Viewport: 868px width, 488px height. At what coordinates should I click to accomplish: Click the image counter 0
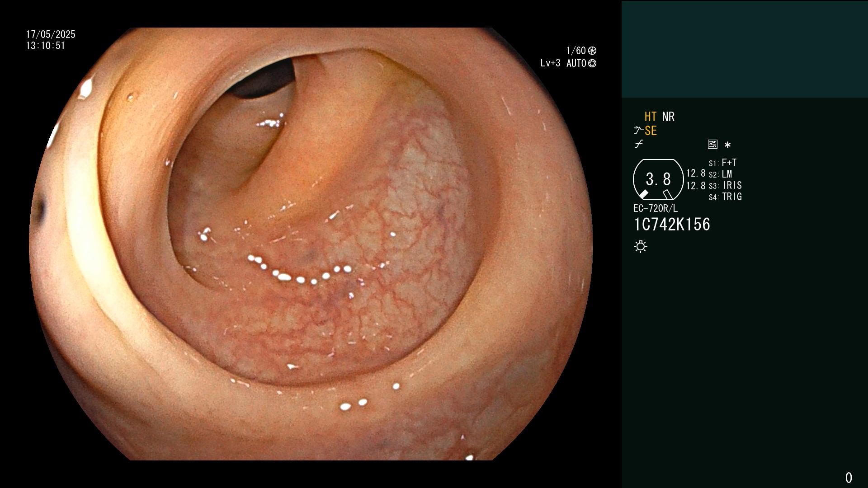coord(849,478)
